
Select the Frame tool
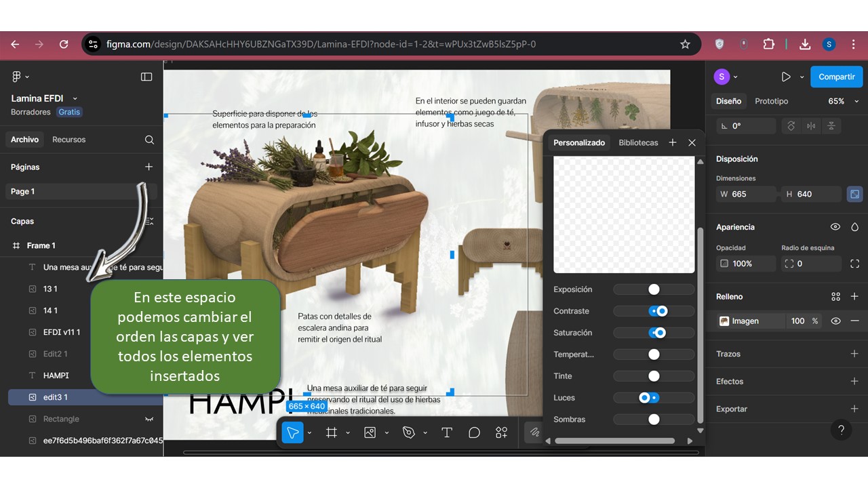coord(332,432)
